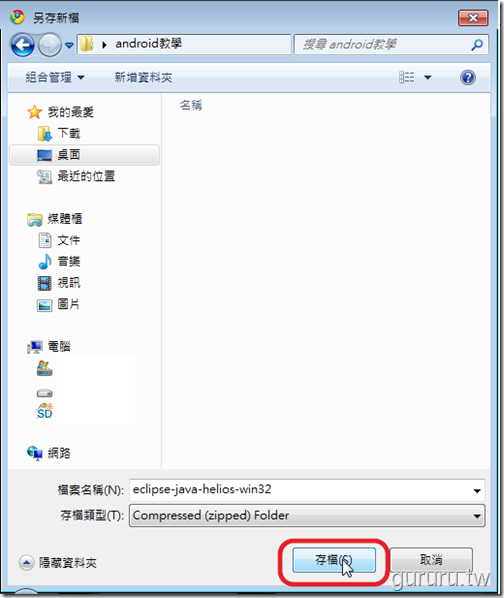The width and height of the screenshot is (504, 598).
Task: Click 新增資料夾 in the toolbar
Action: pyautogui.click(x=143, y=77)
